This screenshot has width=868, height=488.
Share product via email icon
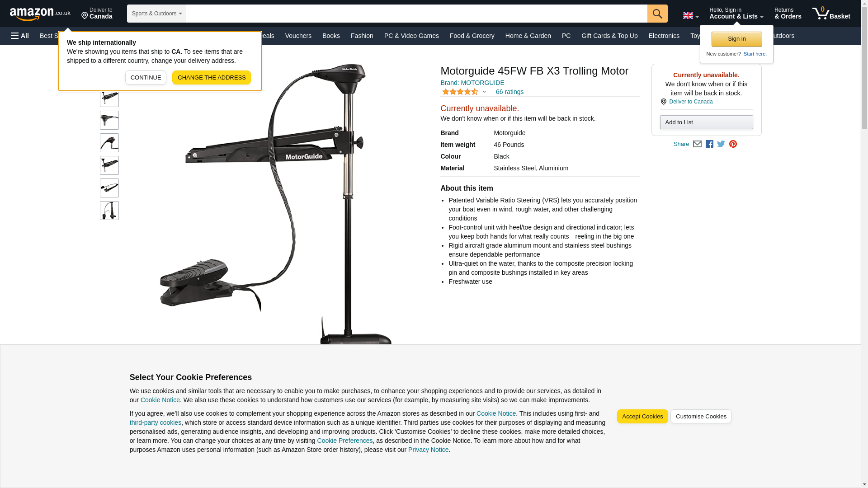coord(697,144)
